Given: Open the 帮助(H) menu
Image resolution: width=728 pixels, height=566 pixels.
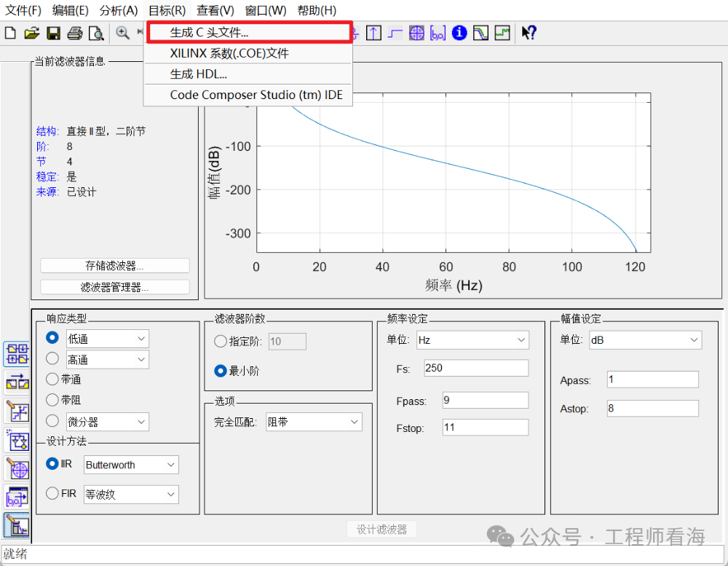Looking at the screenshot, I should [x=317, y=10].
